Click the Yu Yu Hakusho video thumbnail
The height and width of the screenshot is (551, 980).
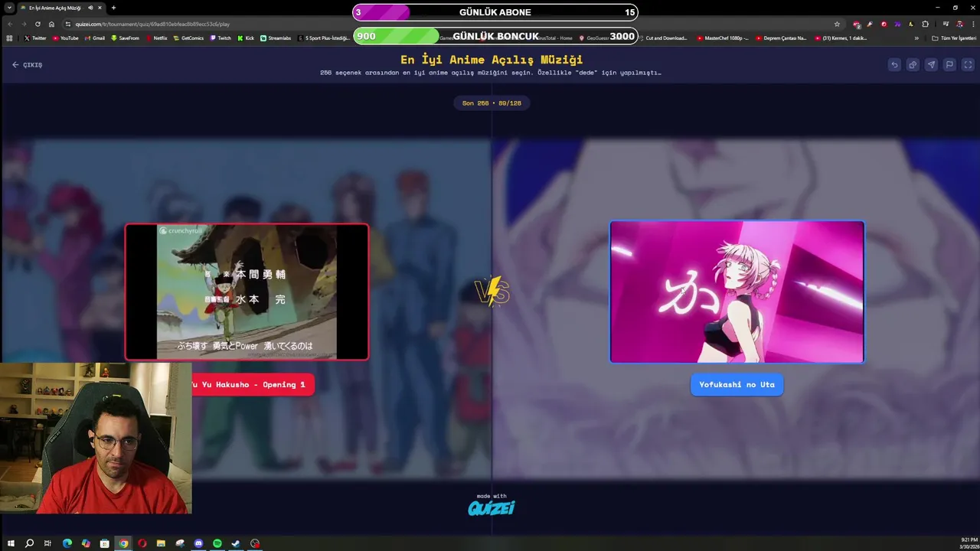pos(247,292)
